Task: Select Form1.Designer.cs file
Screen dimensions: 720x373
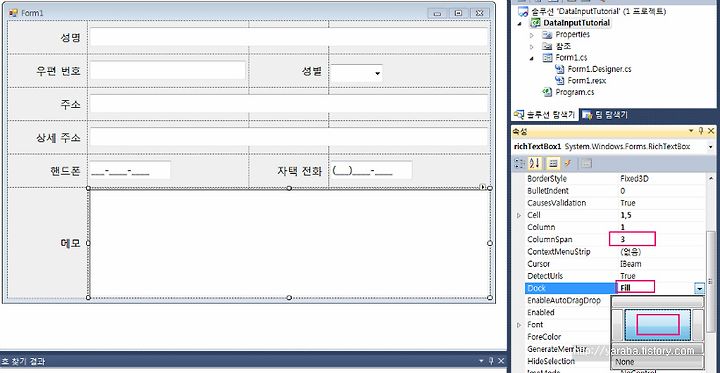Action: pyautogui.click(x=599, y=69)
